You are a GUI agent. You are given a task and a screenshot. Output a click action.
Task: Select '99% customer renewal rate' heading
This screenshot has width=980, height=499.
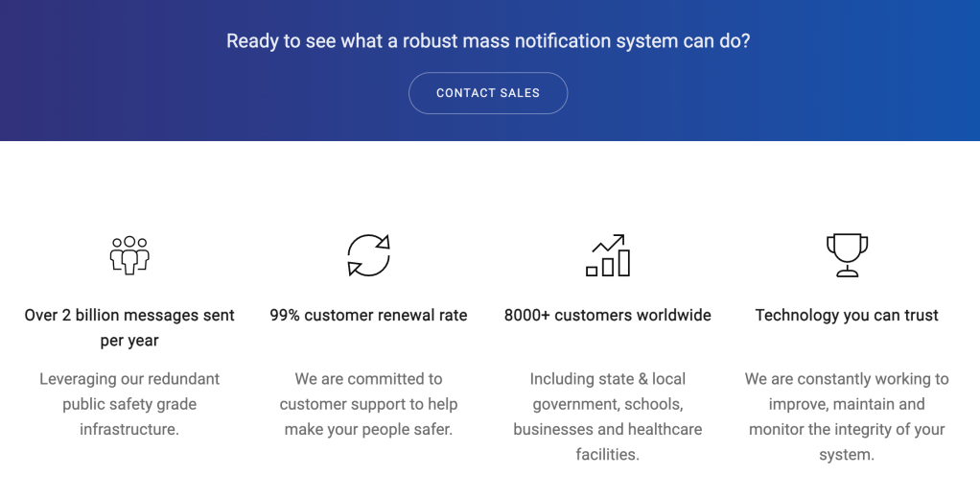pyautogui.click(x=368, y=316)
